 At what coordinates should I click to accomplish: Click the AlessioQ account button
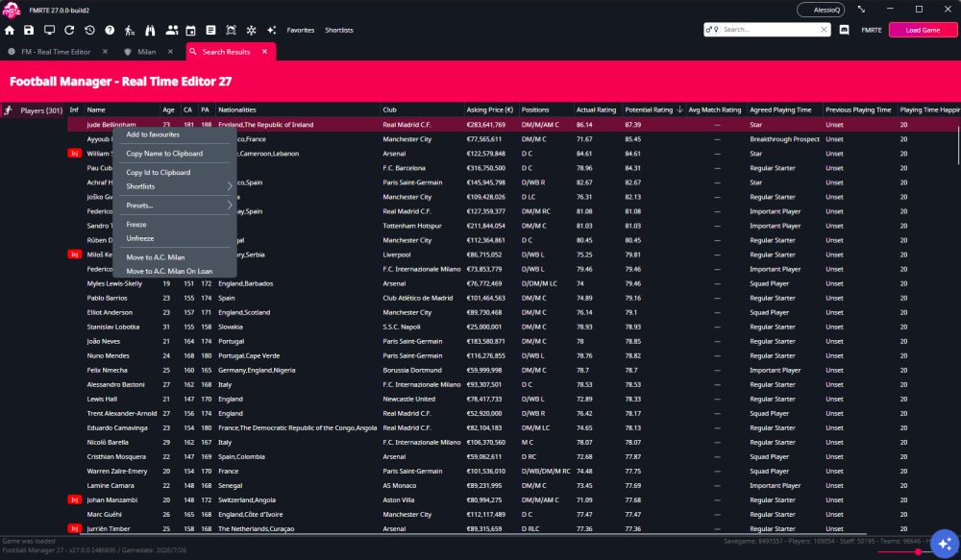821,10
